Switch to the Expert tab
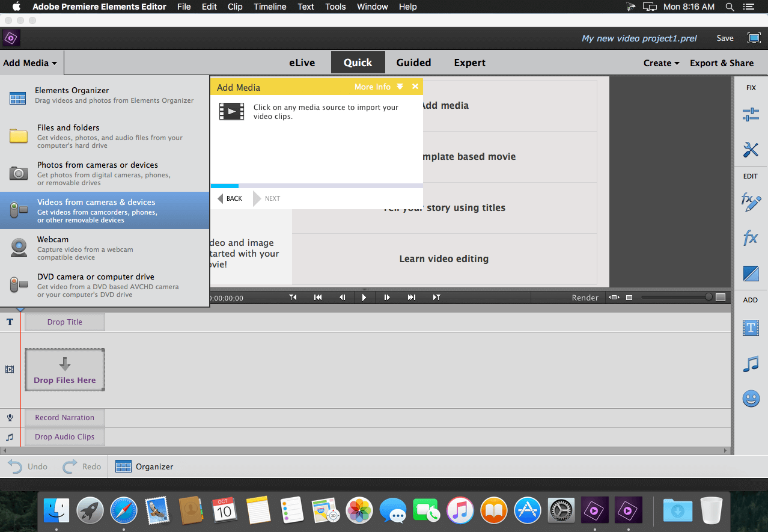The height and width of the screenshot is (532, 768). pos(470,63)
